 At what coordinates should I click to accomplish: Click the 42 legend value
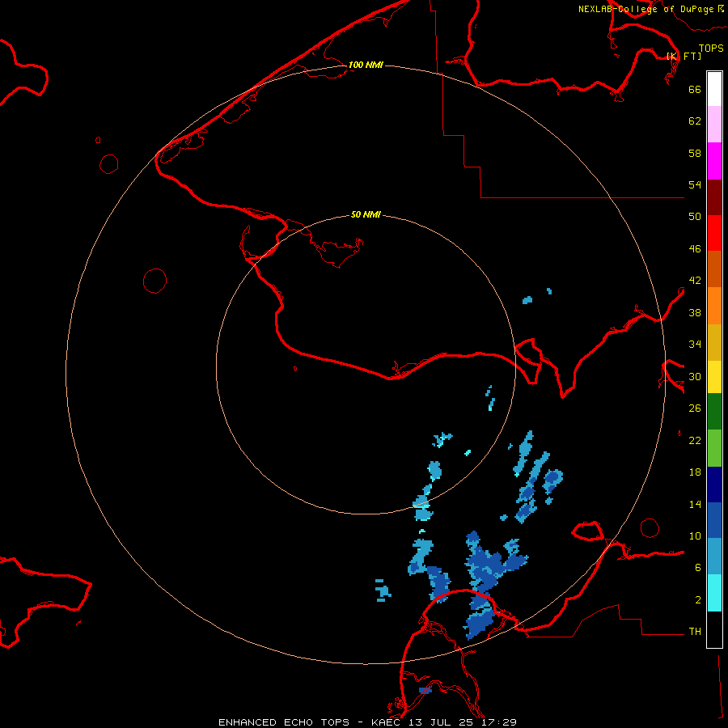click(695, 281)
